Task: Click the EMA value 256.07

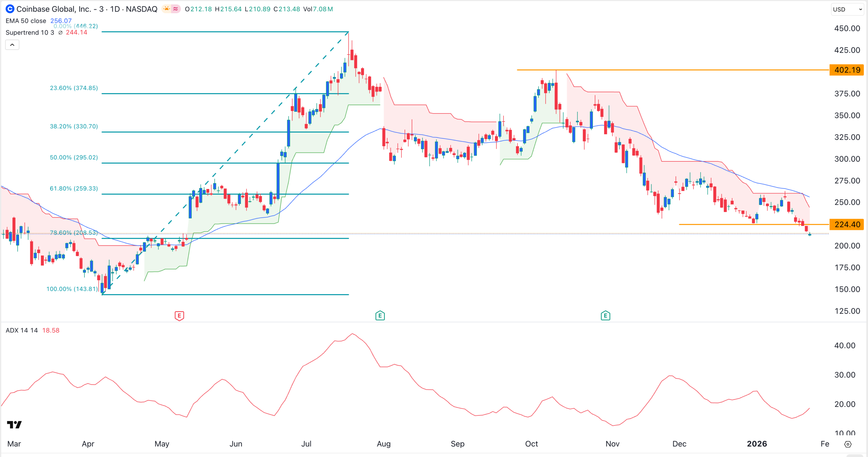Action: tap(61, 21)
